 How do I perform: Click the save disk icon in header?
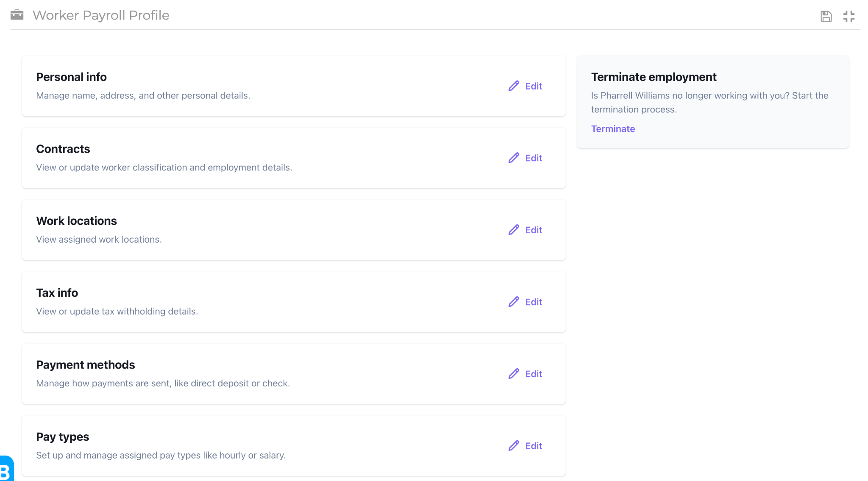tap(826, 16)
